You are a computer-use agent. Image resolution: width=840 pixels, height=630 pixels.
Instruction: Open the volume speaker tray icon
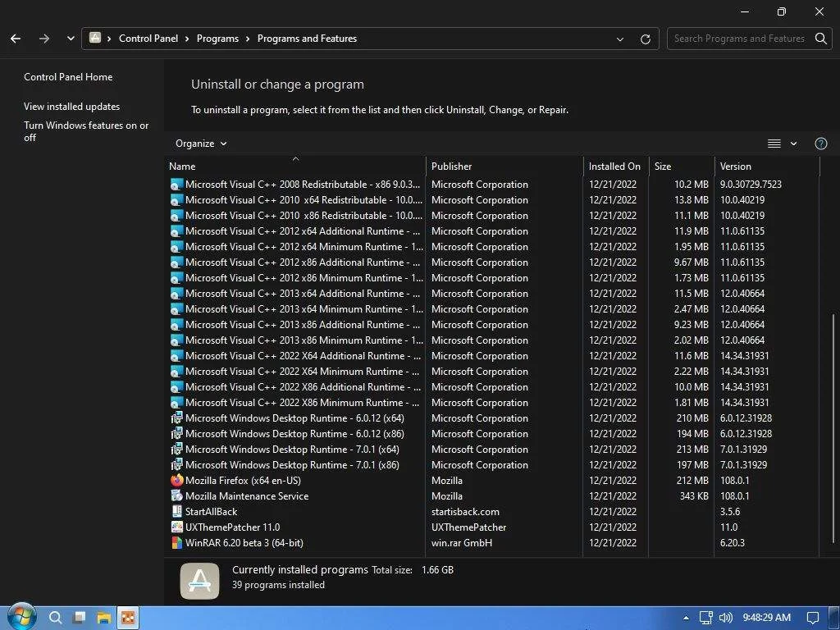click(x=725, y=618)
